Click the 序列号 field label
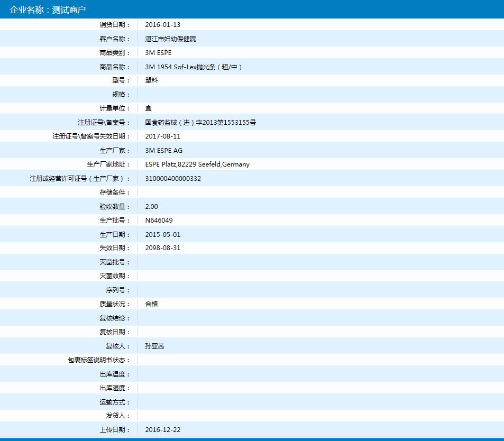Image resolution: width=504 pixels, height=441 pixels. 117,290
